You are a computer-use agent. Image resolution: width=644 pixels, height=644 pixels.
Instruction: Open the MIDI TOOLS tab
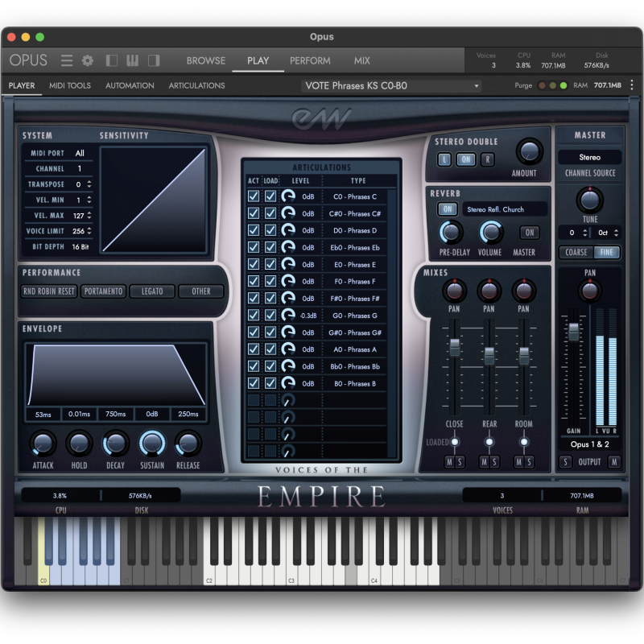pos(70,85)
